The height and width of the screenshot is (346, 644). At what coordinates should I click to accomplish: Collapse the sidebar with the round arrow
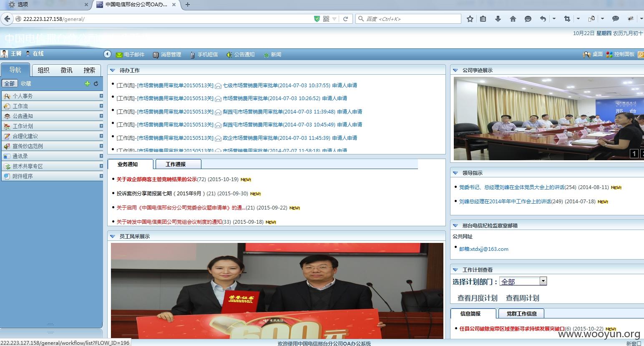pos(107,54)
